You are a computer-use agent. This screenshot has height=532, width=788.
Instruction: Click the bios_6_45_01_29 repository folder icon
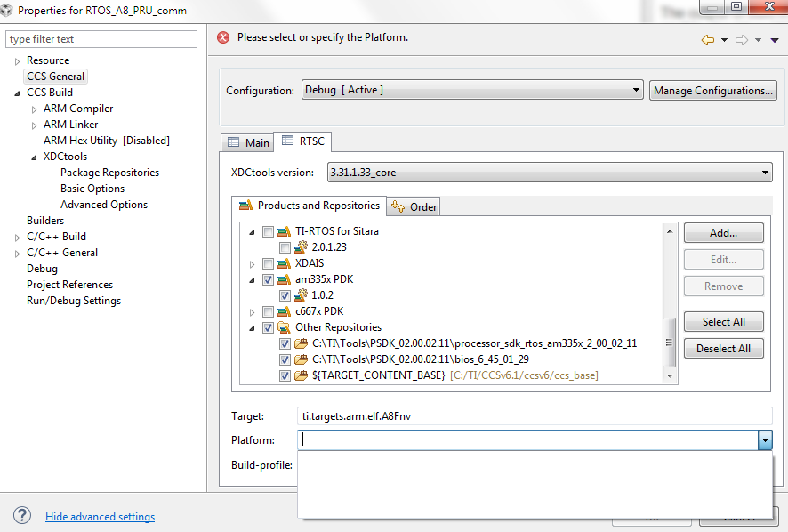coord(302,359)
